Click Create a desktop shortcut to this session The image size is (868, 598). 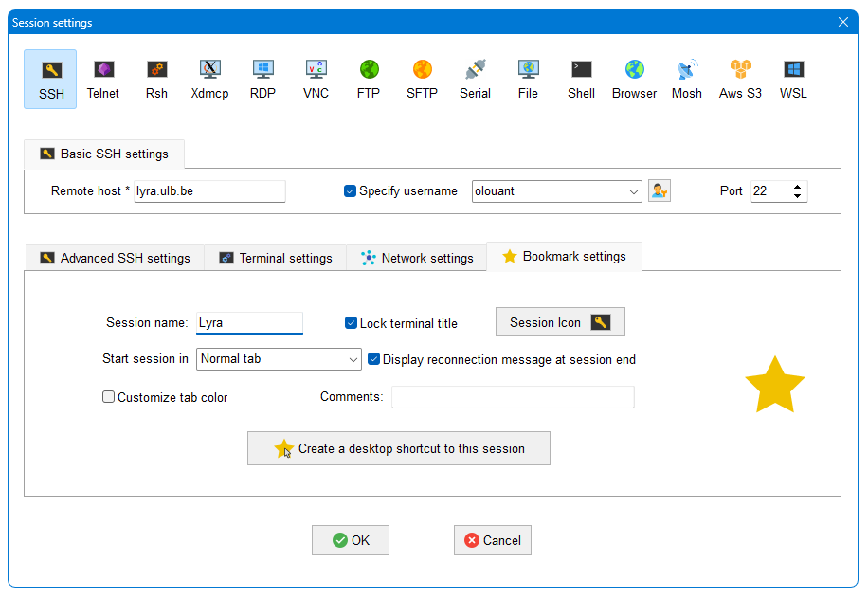pyautogui.click(x=398, y=447)
